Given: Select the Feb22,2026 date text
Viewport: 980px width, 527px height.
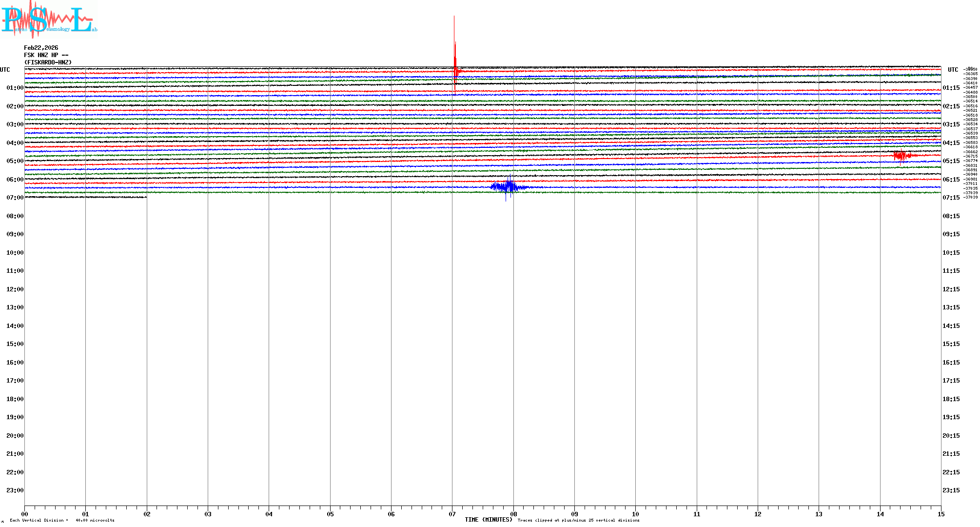Looking at the screenshot, I should (41, 48).
